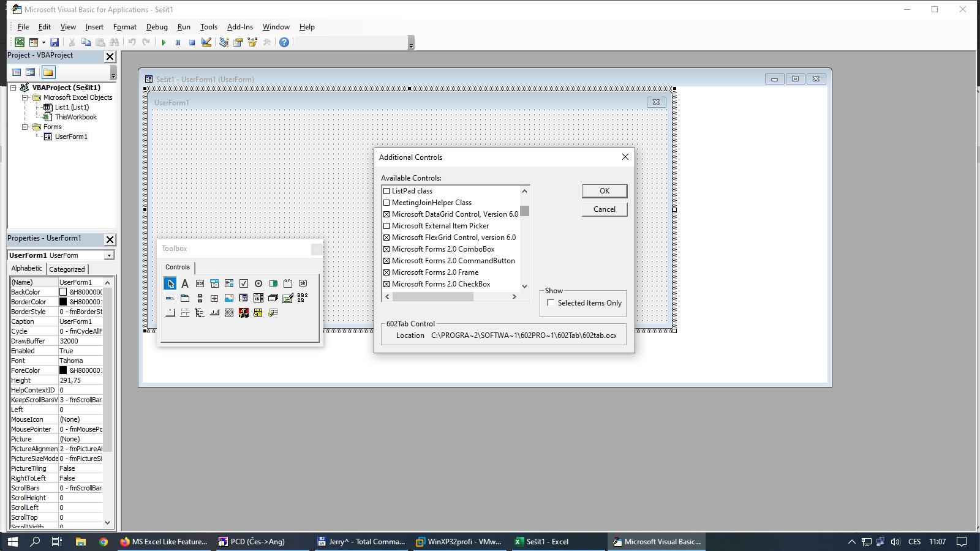Viewport: 980px width, 551px height.
Task: Select the ListBox control in Toolbox
Action: (229, 283)
